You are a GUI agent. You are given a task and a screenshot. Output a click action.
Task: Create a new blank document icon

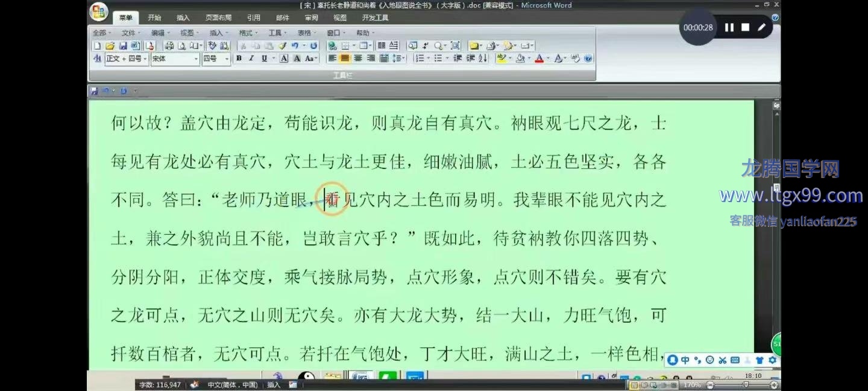[x=97, y=46]
